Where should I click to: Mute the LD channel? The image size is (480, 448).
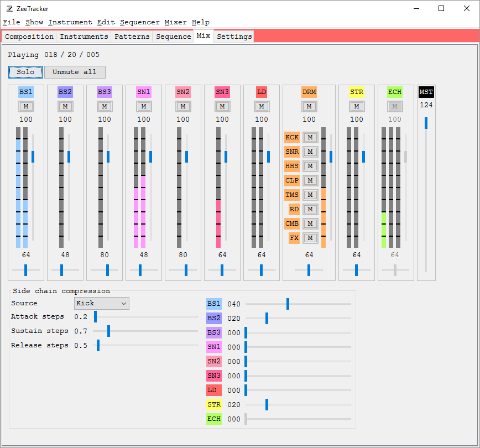tap(262, 106)
